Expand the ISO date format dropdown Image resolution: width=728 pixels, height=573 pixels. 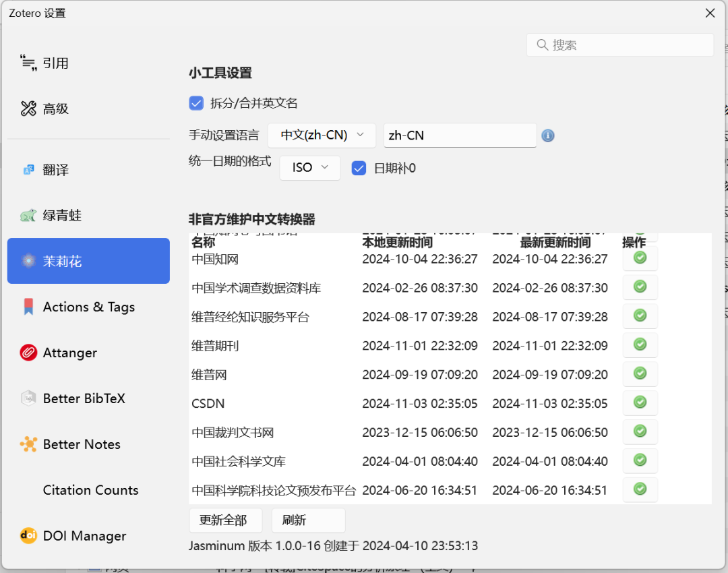[310, 168]
